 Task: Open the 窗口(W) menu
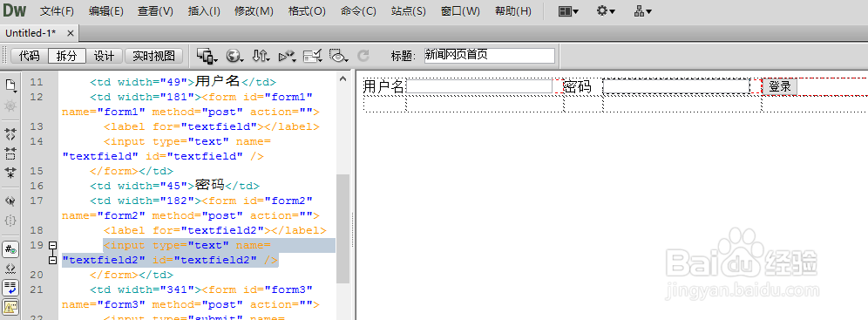[x=460, y=11]
